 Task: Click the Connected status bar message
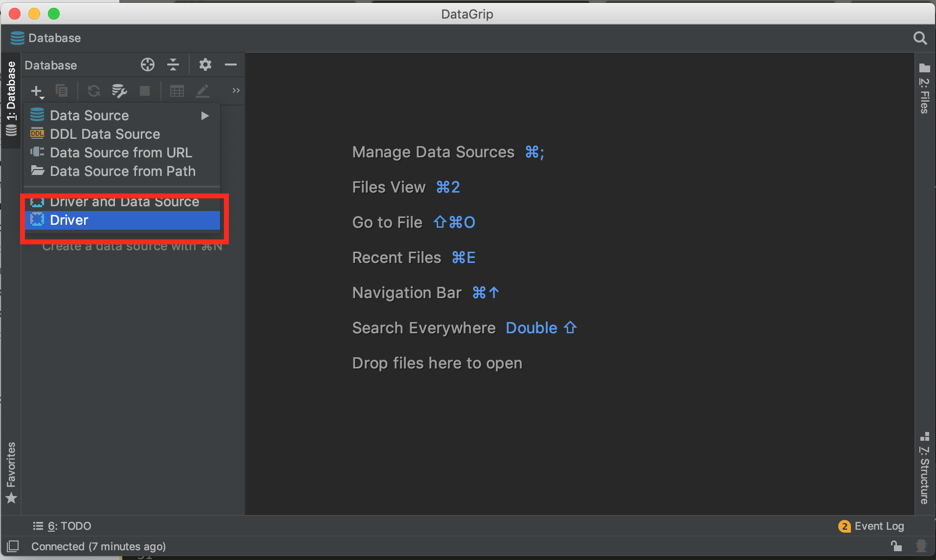[x=98, y=546]
